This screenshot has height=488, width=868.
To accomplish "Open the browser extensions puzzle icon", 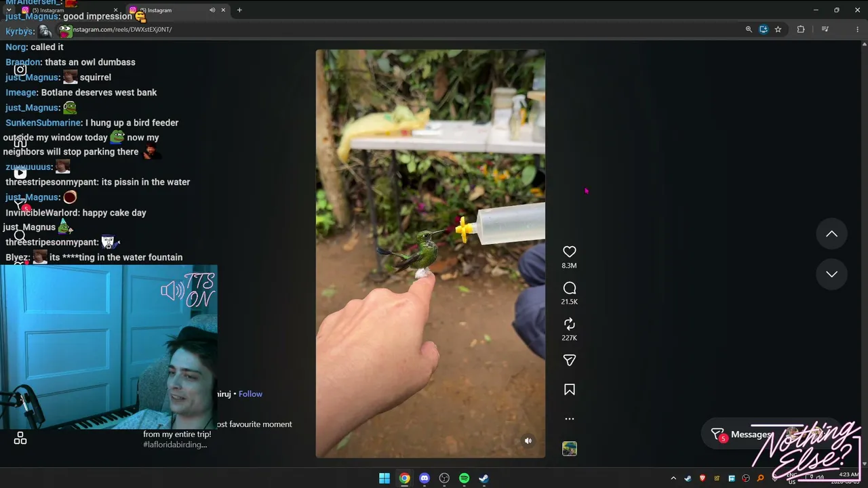I will tap(801, 29).
